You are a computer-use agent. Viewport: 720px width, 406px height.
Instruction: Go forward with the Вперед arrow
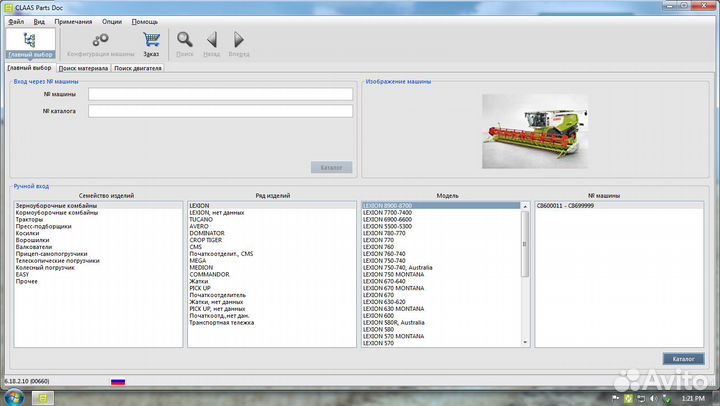239,43
